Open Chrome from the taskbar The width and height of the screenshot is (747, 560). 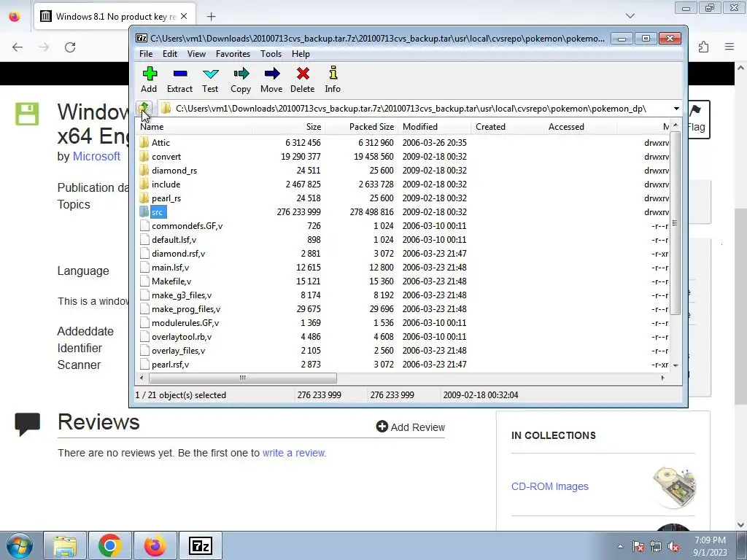[110, 545]
